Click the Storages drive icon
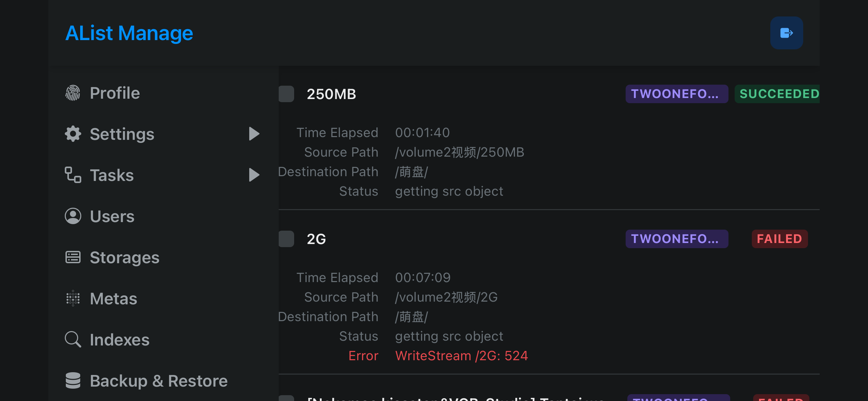 [73, 257]
